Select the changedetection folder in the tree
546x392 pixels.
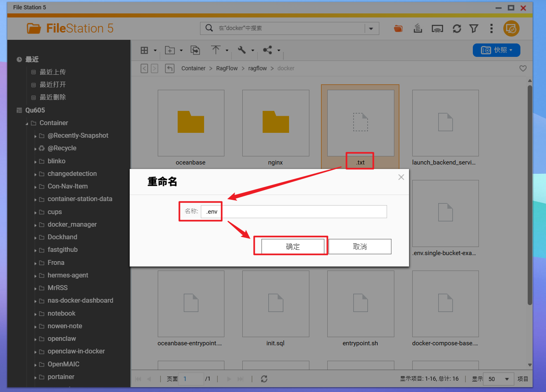tap(72, 173)
